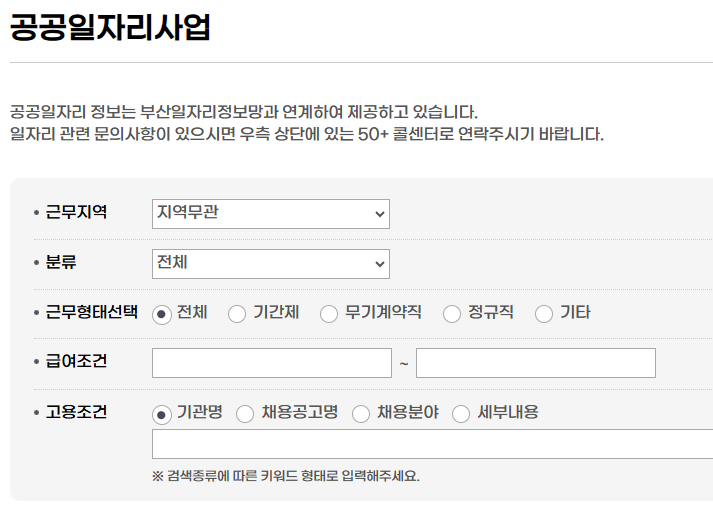
Task: Select the 정규직 radio button
Action: [x=452, y=314]
